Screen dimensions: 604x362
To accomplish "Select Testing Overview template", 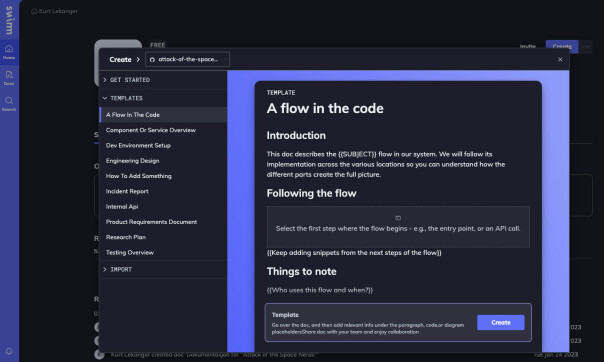I will [x=163, y=252].
